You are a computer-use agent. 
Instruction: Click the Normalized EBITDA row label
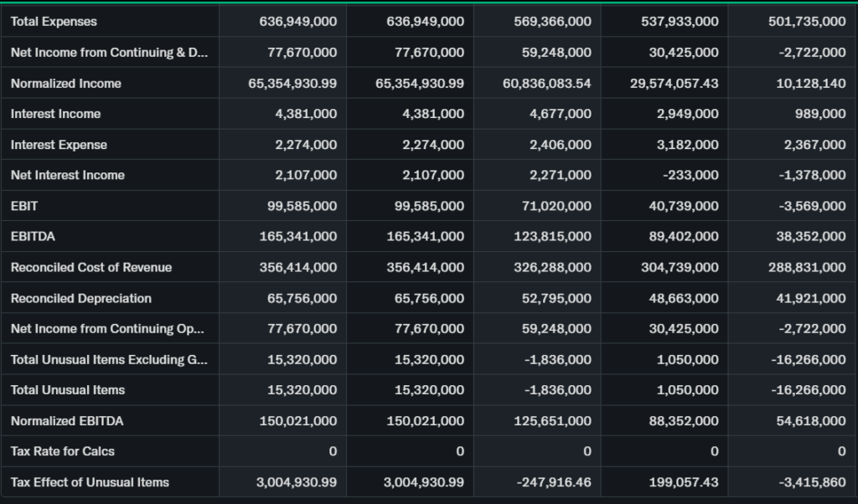click(x=67, y=421)
